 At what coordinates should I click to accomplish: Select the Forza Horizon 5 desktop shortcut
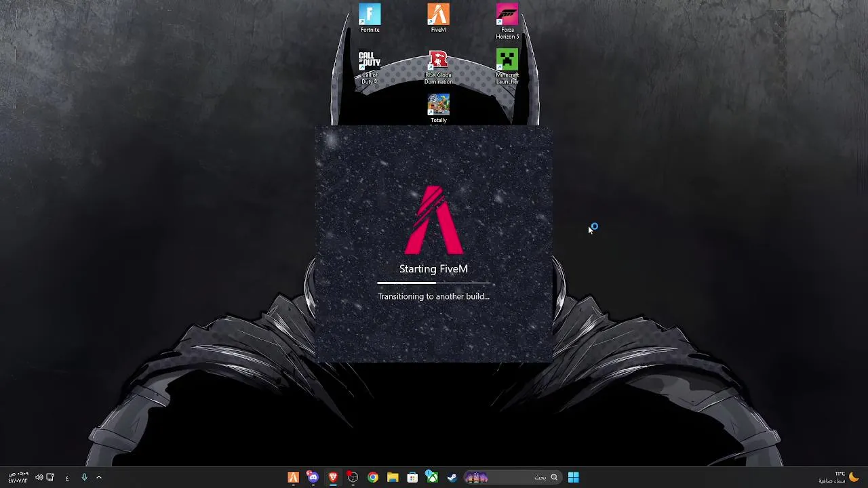[507, 21]
